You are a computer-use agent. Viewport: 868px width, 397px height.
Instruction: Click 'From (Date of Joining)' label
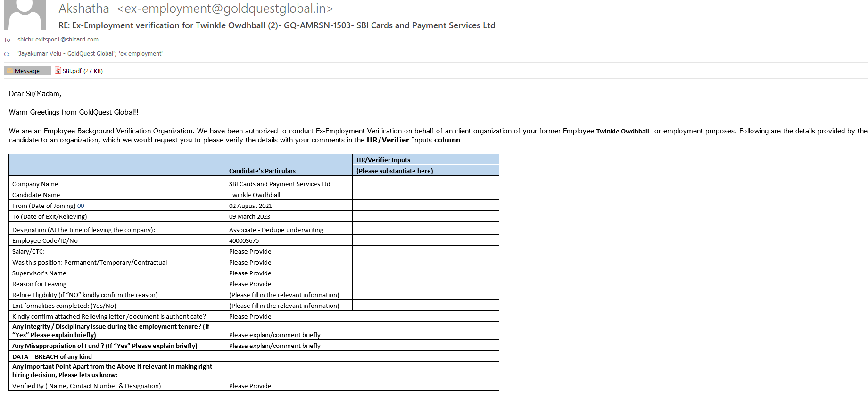44,206
